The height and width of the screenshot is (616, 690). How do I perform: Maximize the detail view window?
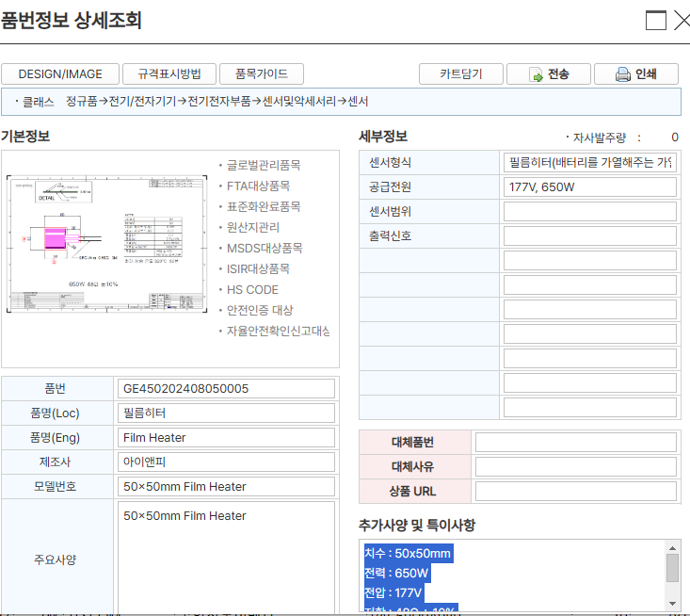point(656,21)
